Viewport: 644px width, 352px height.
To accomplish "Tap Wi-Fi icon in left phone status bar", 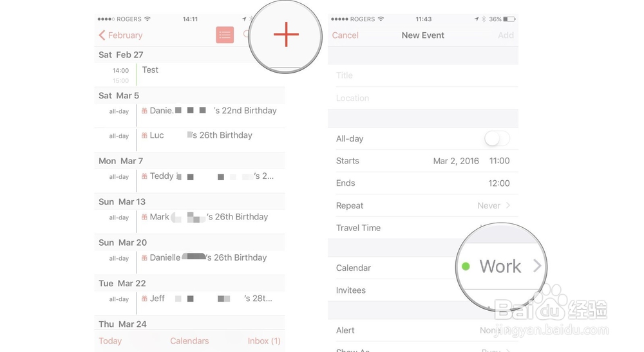I will pos(147,19).
